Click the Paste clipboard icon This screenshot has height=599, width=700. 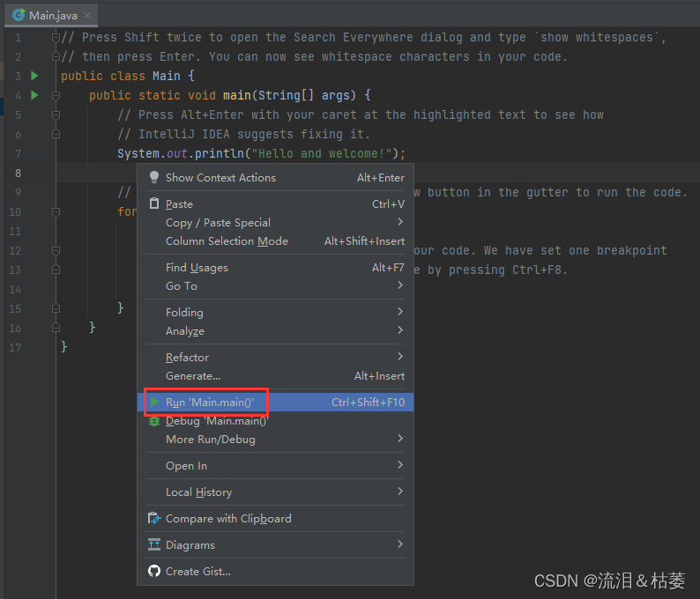[x=154, y=203]
